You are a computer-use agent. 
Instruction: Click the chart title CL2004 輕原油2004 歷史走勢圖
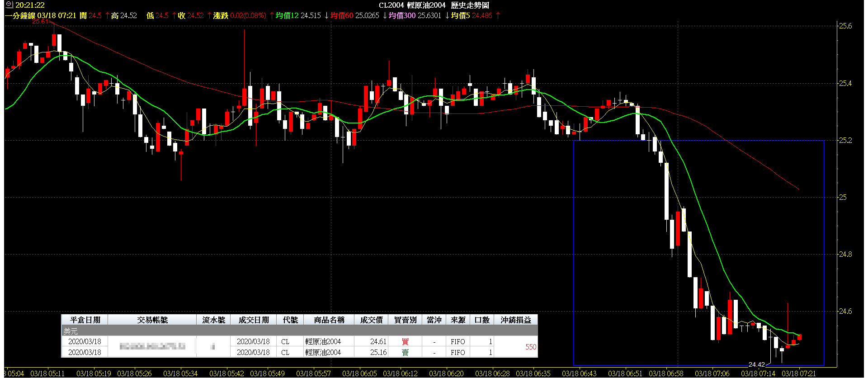434,5
